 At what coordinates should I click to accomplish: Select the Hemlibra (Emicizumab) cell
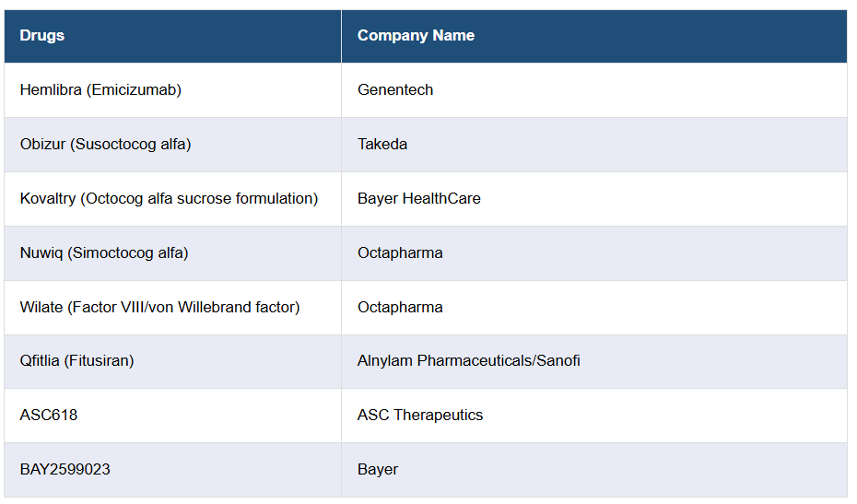pyautogui.click(x=100, y=90)
